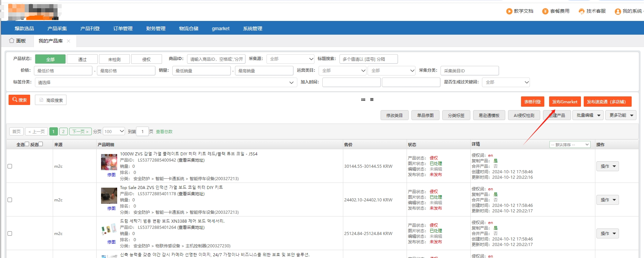This screenshot has height=258, width=644.
Task: Open the 教学文档 play icon
Action: pos(509,11)
